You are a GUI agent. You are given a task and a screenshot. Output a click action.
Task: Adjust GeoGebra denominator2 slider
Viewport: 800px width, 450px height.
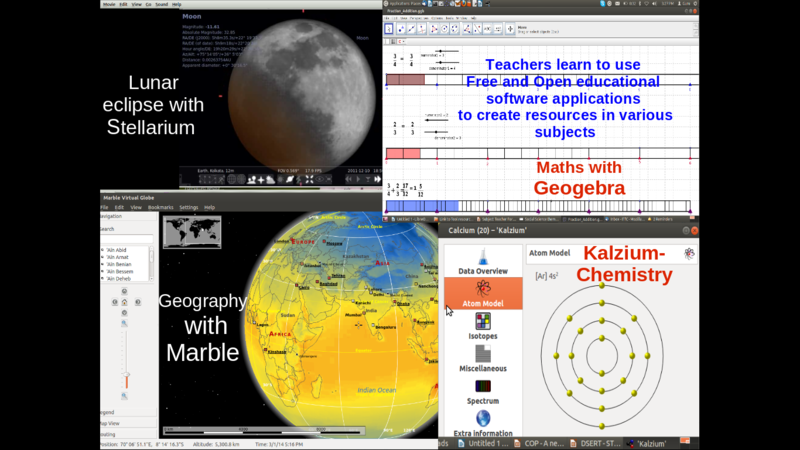436,132
